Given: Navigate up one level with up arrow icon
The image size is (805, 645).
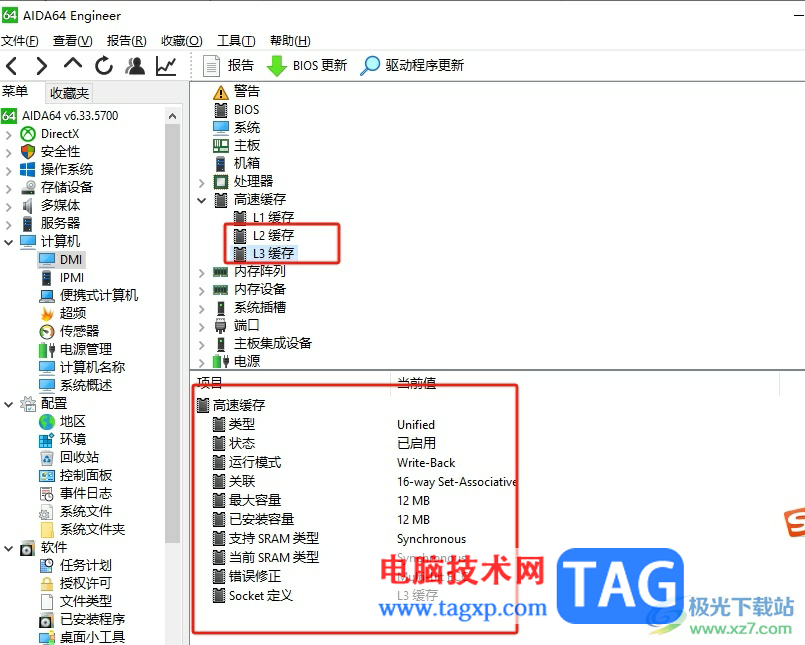Looking at the screenshot, I should coord(72,64).
